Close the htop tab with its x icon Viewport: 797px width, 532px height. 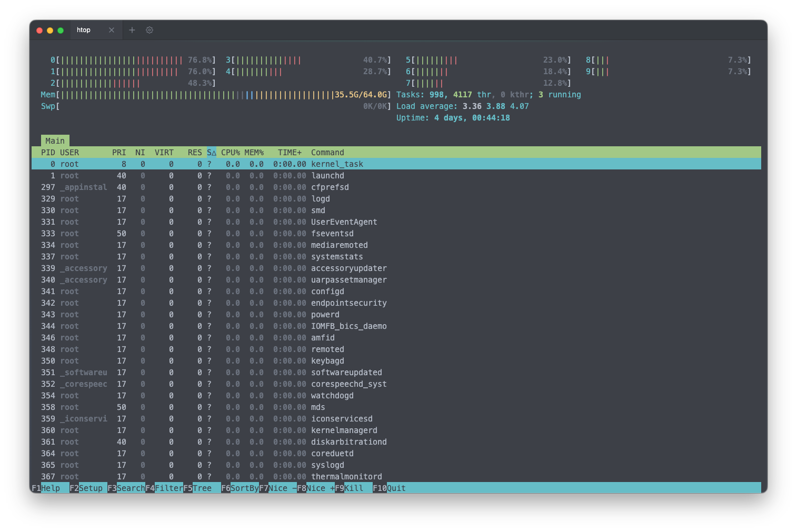(112, 30)
